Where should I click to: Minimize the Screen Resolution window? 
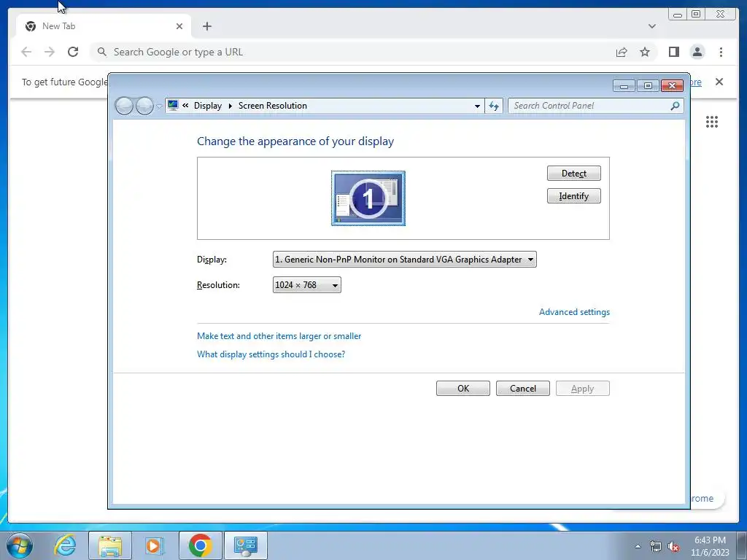click(x=624, y=86)
